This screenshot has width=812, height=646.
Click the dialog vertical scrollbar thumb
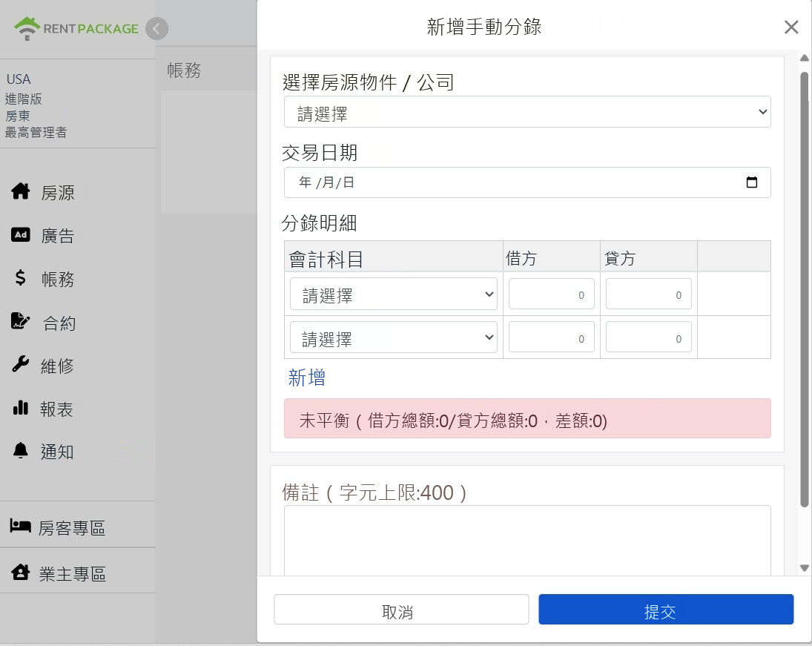[x=805, y=289]
